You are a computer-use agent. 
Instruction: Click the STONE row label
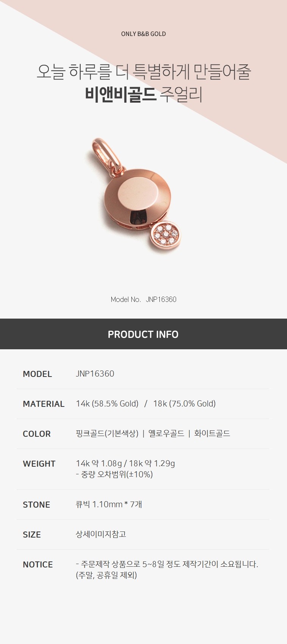click(36, 505)
